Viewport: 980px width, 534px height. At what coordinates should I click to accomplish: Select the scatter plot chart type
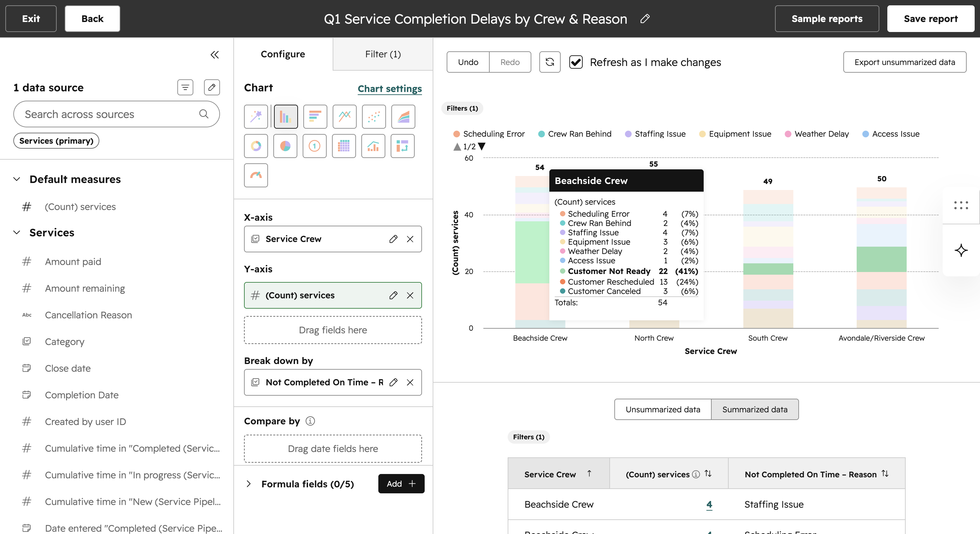(x=374, y=116)
